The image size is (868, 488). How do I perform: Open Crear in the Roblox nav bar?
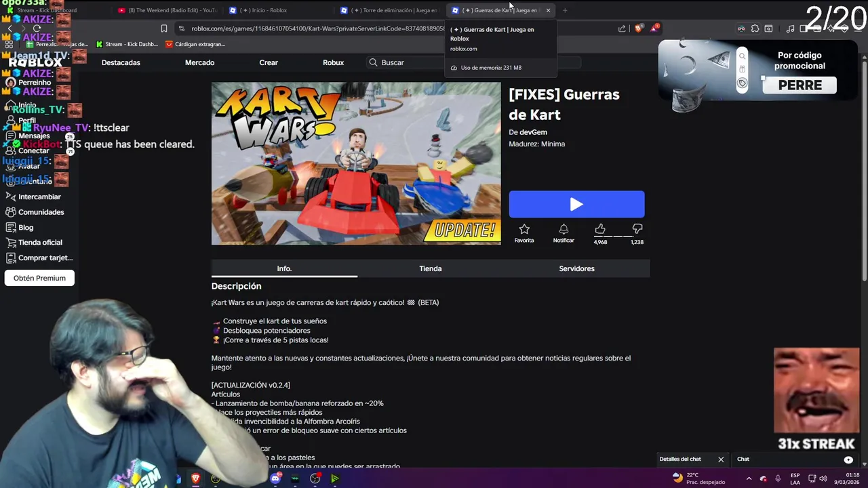[x=269, y=62]
